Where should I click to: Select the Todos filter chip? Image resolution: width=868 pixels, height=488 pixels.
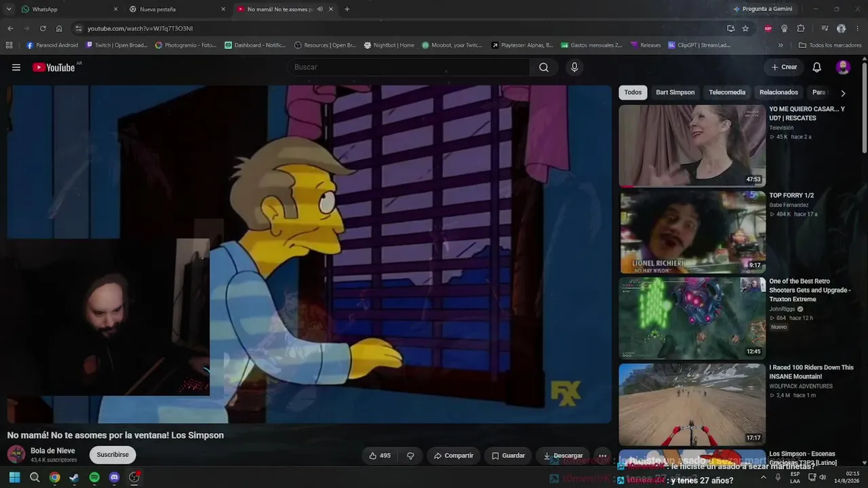click(x=633, y=92)
